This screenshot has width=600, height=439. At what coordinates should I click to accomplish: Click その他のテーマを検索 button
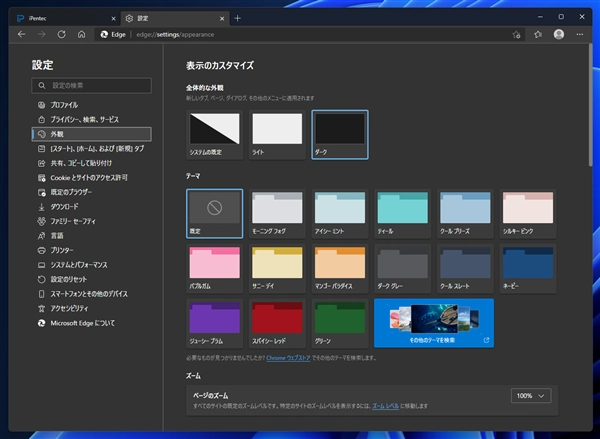[433, 321]
